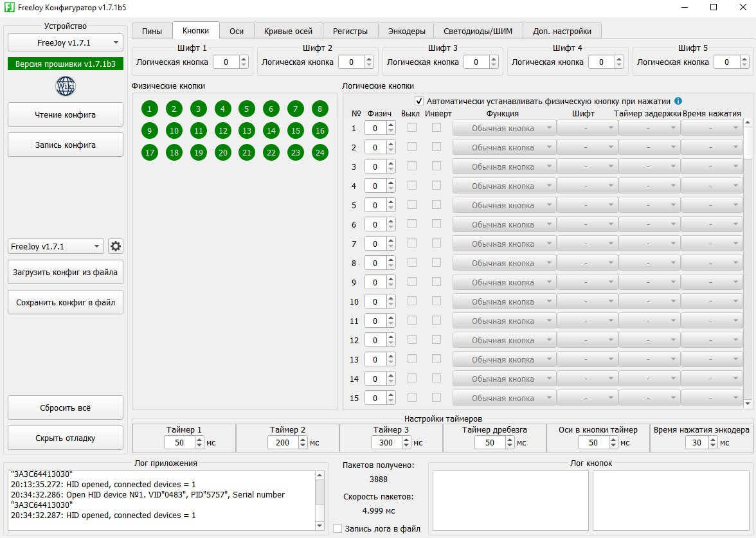Click Сохранить конфиг в файл button

(66, 302)
